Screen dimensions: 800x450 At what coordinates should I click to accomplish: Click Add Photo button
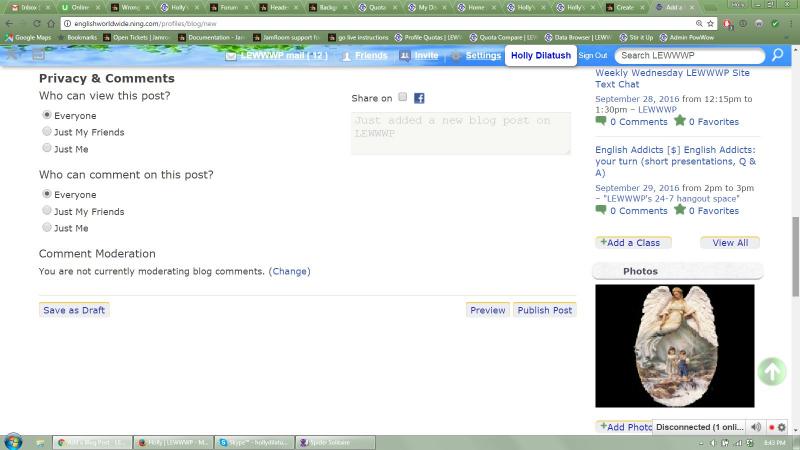[x=624, y=427]
